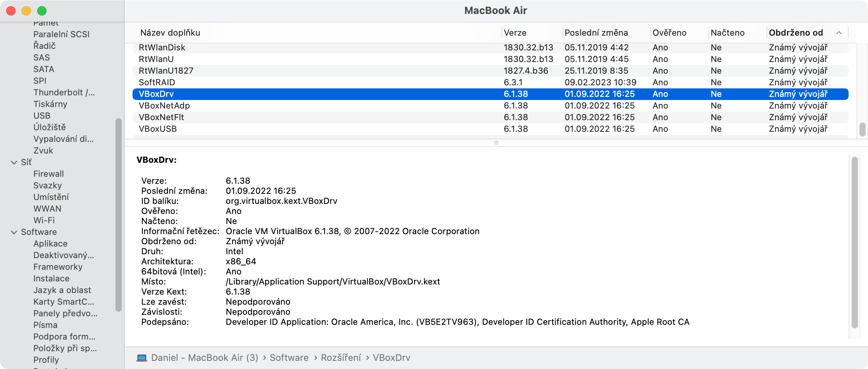Click the sidebar vertical scrollbar
Screen dimensions: 868x369
point(119,215)
